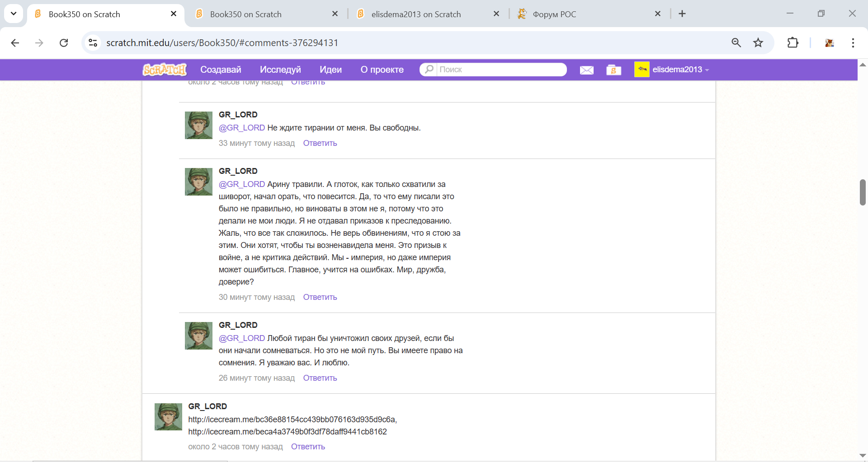Screen dimensions: 868x462
Task: Click the browser extensions puzzle icon
Action: pos(793,43)
